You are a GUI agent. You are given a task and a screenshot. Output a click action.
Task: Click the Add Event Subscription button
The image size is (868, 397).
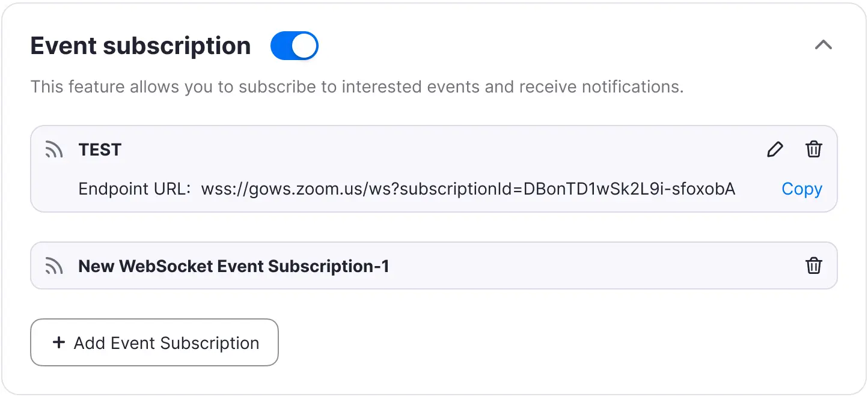click(154, 342)
